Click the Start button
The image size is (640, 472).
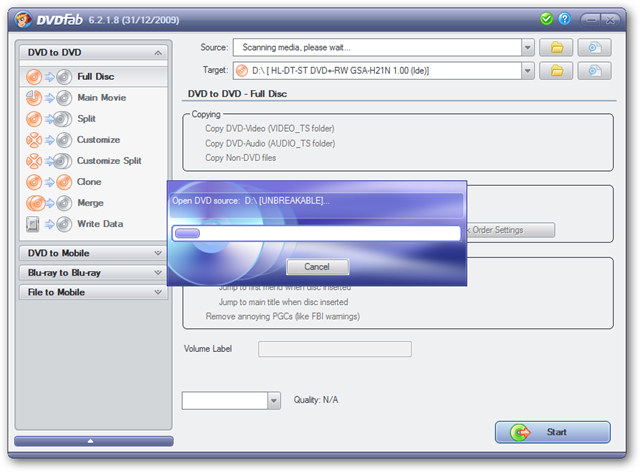click(553, 432)
